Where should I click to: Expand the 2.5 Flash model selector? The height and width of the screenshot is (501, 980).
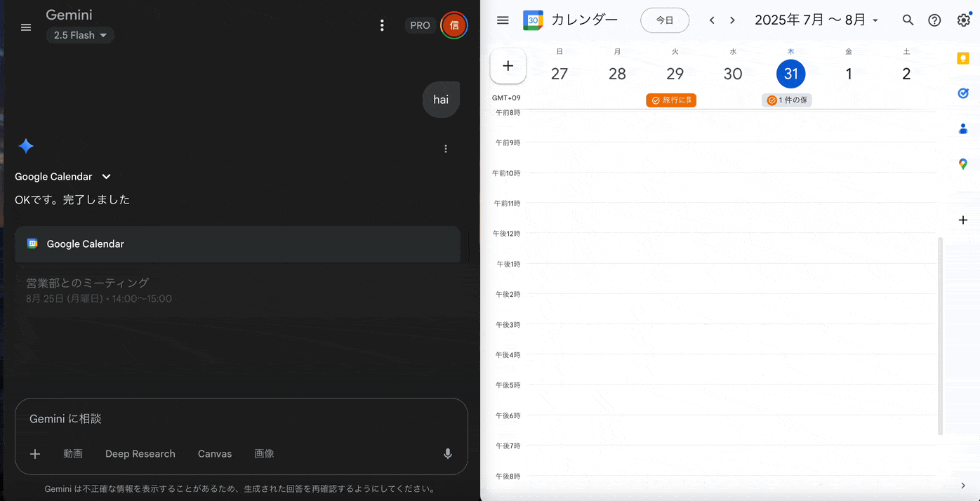[80, 35]
